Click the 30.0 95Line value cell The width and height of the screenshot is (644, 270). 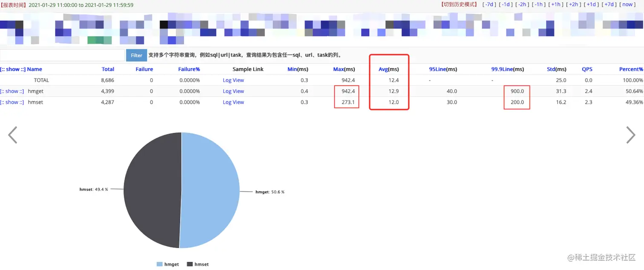[451, 102]
